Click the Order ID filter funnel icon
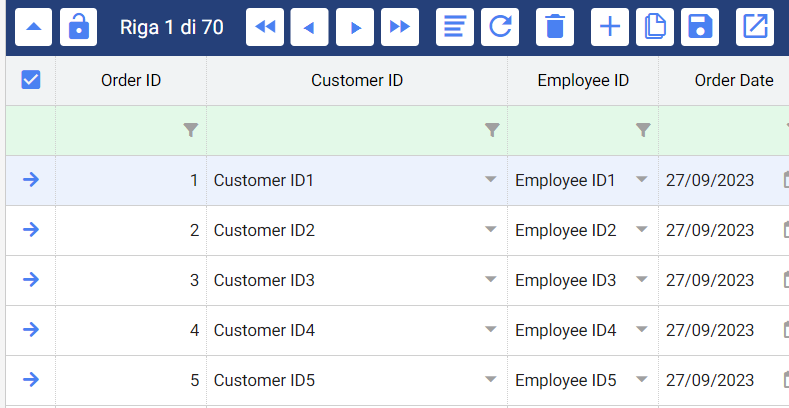 point(191,130)
